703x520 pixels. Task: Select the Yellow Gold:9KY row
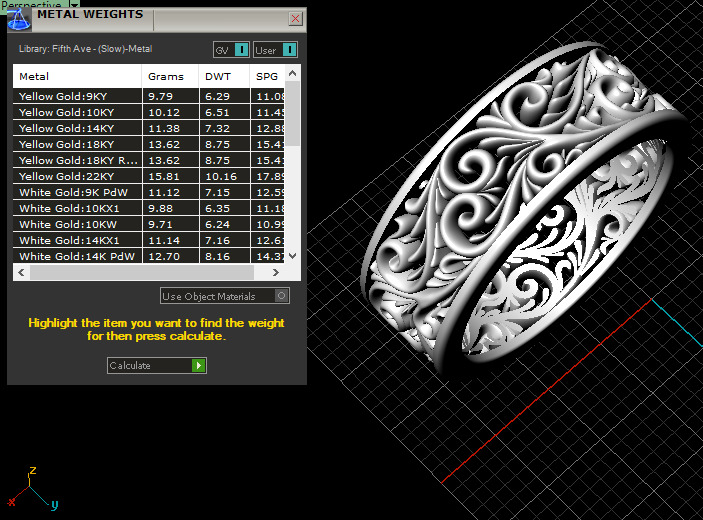[x=149, y=96]
